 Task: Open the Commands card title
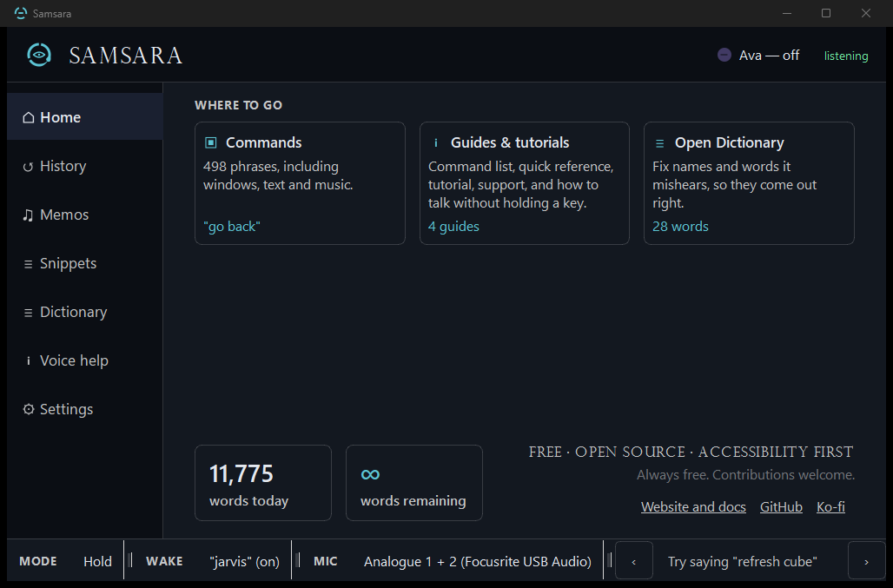pos(264,142)
